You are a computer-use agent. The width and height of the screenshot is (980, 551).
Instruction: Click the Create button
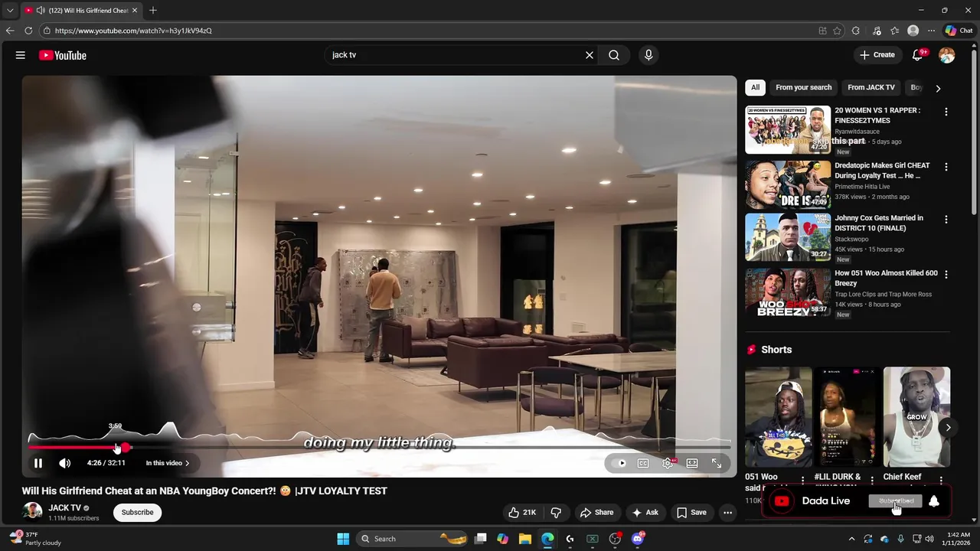click(x=877, y=55)
